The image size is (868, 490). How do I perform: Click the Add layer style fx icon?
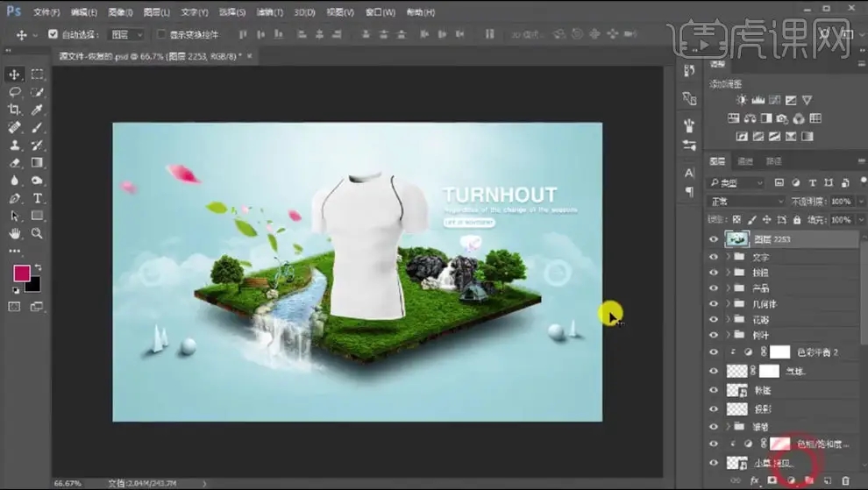(x=754, y=480)
